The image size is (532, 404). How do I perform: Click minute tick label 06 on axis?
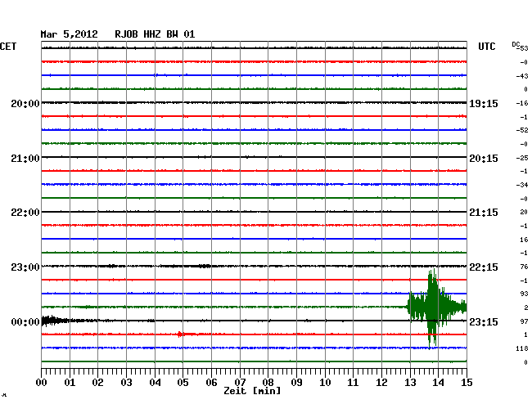[211, 383]
